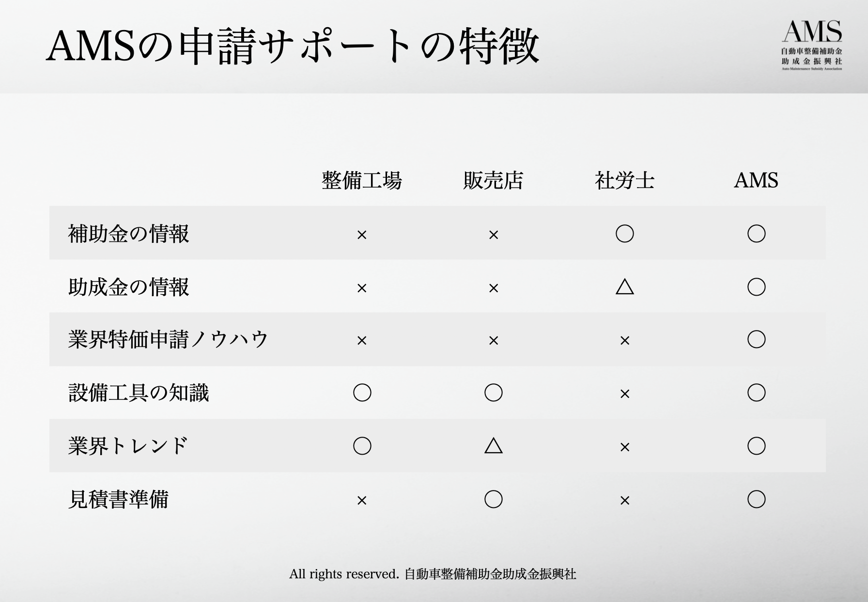The image size is (868, 602).
Task: Click the 設備工具の知識 row label
Action: (139, 393)
